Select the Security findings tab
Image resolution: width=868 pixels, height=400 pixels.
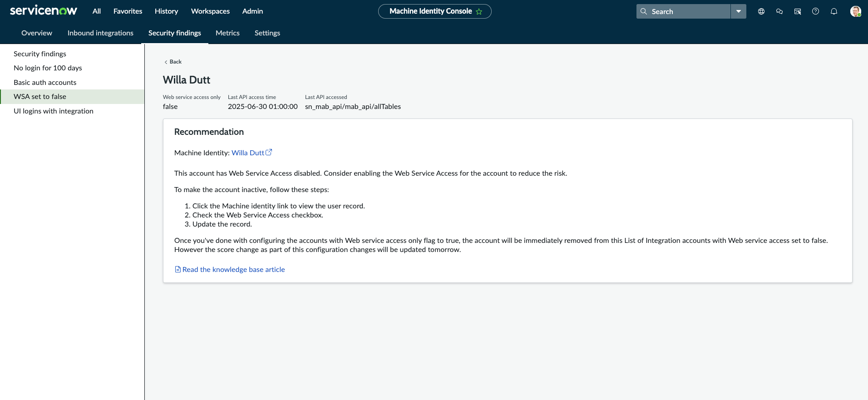point(175,33)
